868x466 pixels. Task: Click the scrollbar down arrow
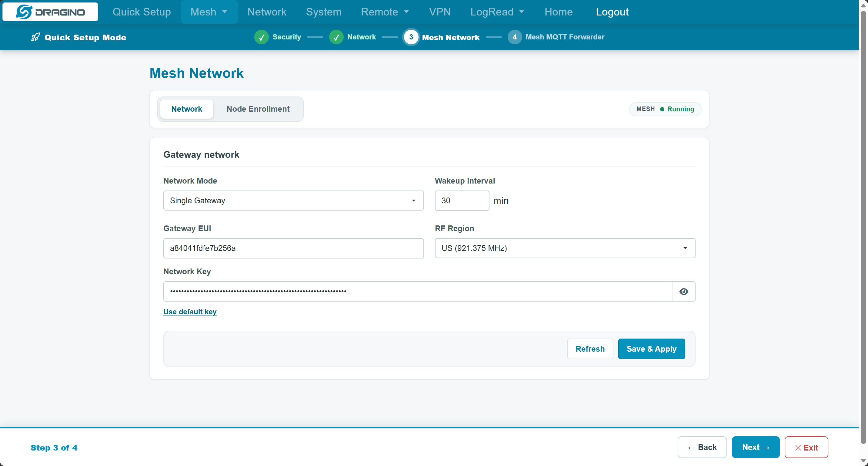tap(863, 461)
